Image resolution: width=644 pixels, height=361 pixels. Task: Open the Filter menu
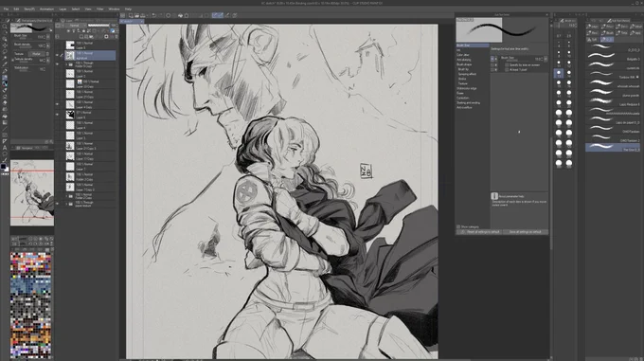(x=99, y=9)
